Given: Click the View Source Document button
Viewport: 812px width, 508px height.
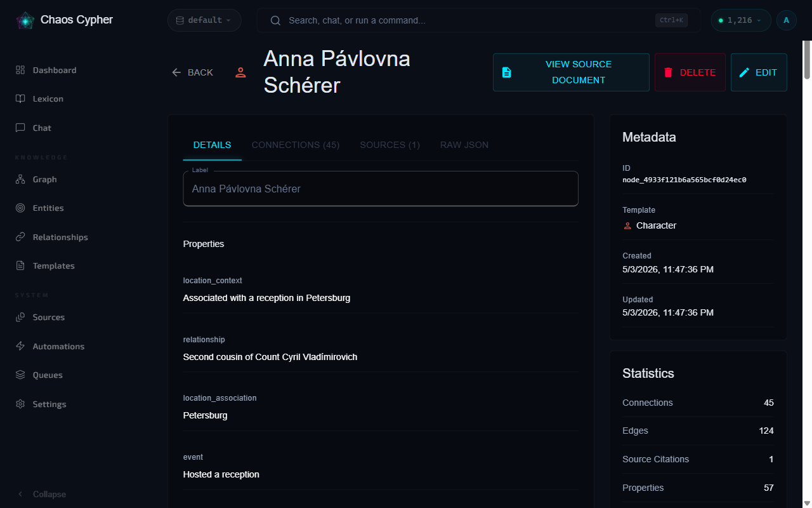Looking at the screenshot, I should [571, 72].
